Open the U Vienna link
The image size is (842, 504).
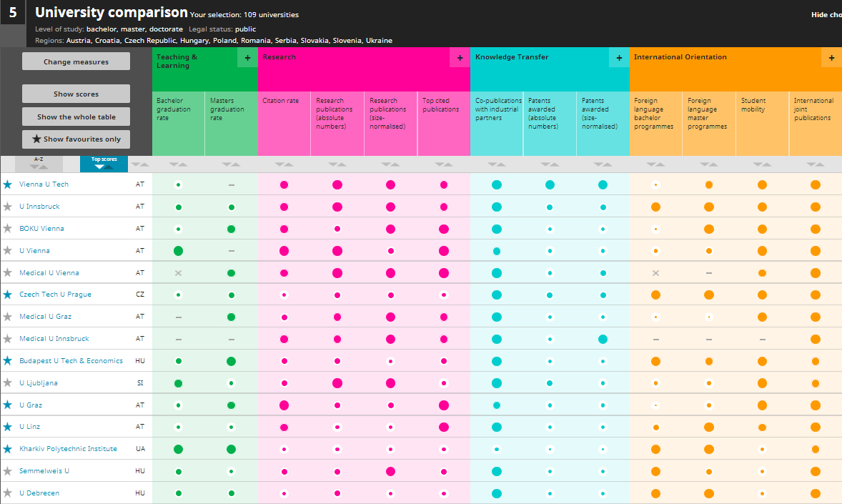pos(34,250)
